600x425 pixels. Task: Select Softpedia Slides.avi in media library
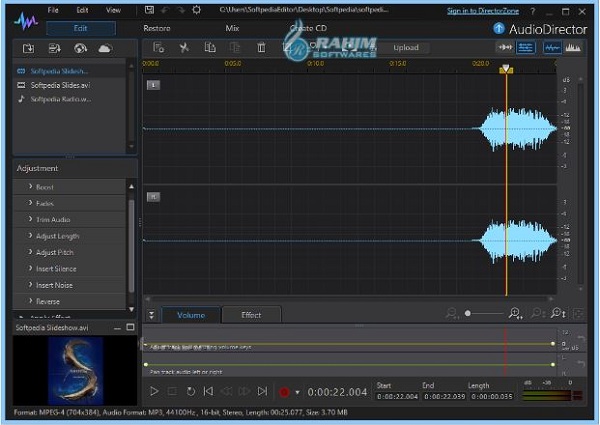[60, 85]
